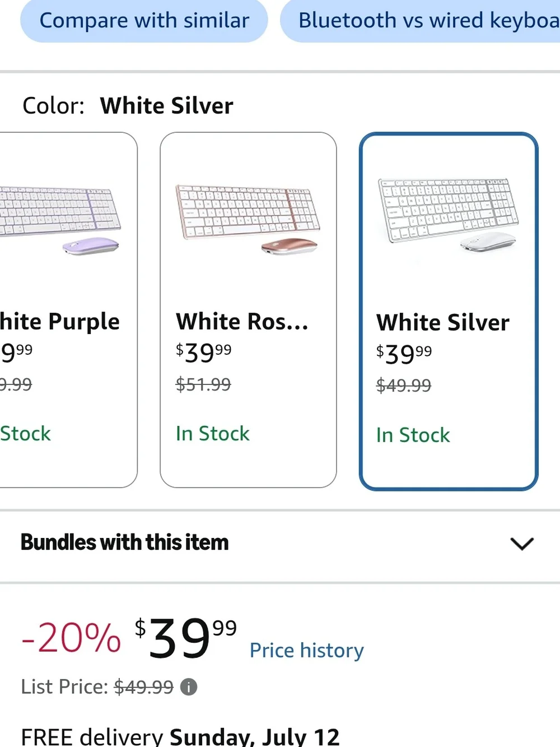560x747 pixels.
Task: Click the struck-through $49.99 list price
Action: click(144, 686)
